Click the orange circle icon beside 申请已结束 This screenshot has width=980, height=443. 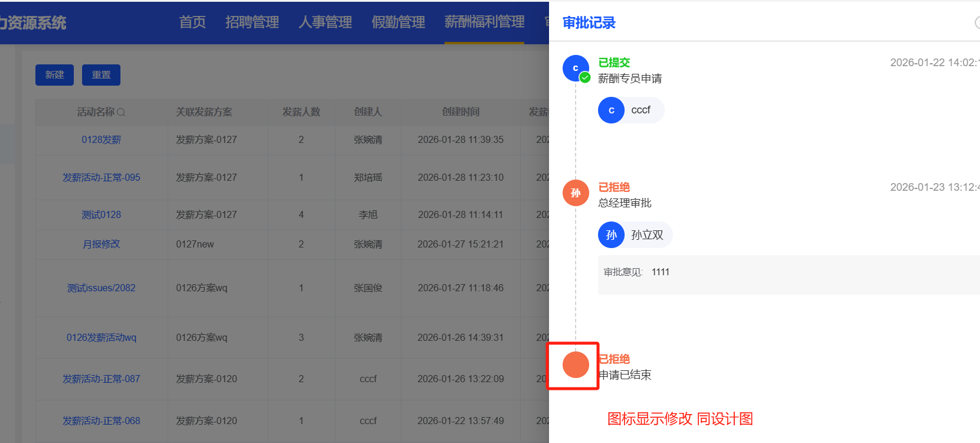click(576, 365)
